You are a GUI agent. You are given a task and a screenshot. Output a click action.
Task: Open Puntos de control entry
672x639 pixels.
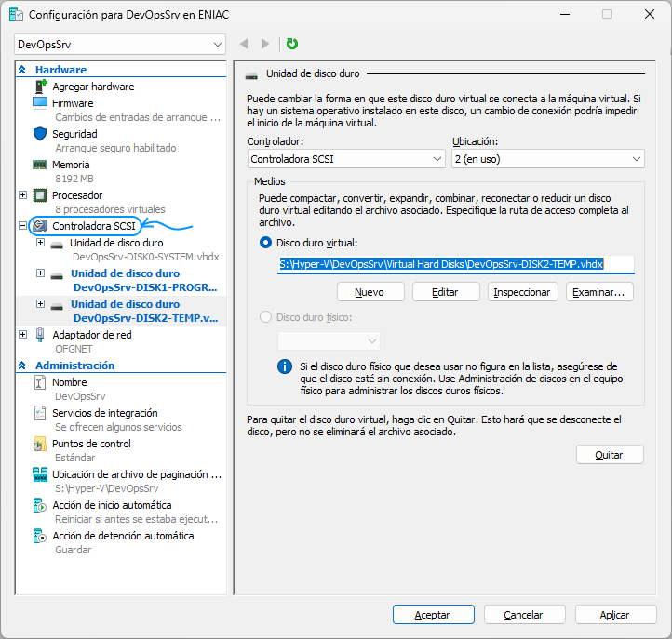tap(91, 444)
